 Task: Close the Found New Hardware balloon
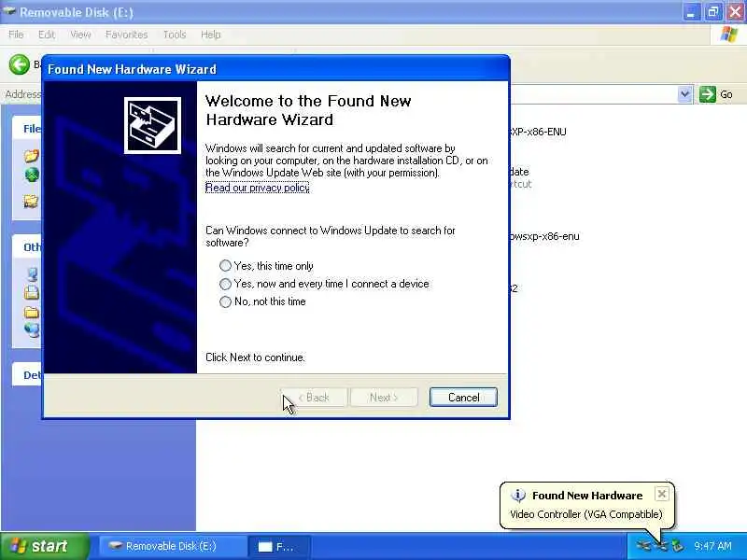click(x=662, y=494)
